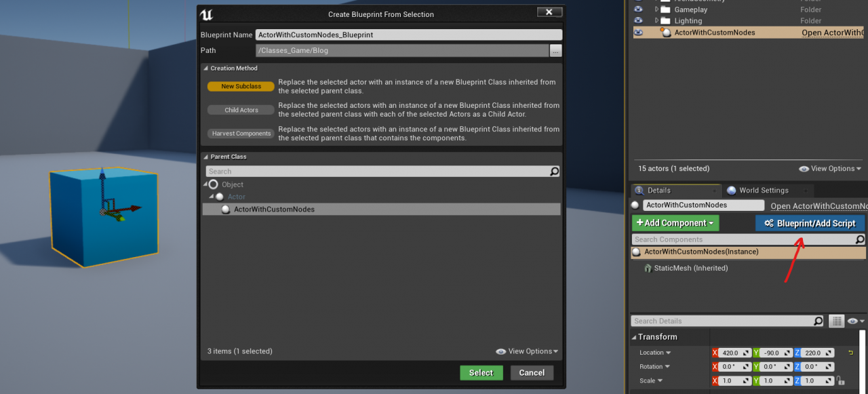Toggle the Scale lock ratio icon
This screenshot has width=868, height=394.
(840, 381)
